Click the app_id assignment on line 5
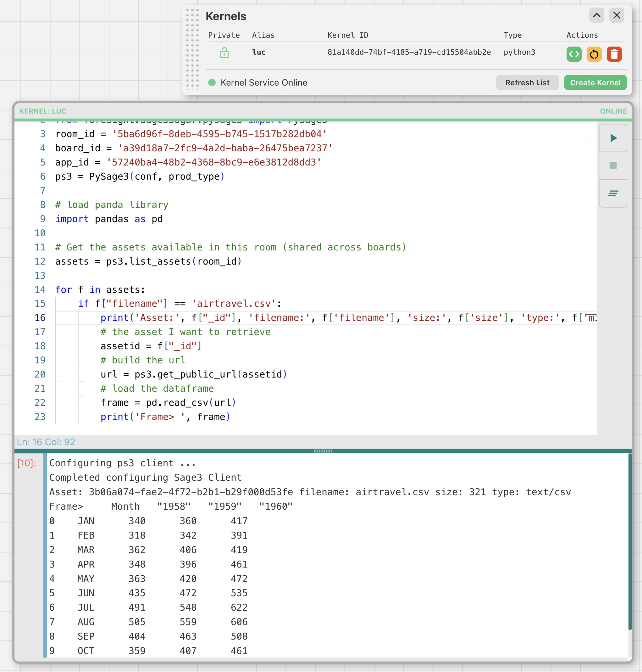 tap(188, 162)
